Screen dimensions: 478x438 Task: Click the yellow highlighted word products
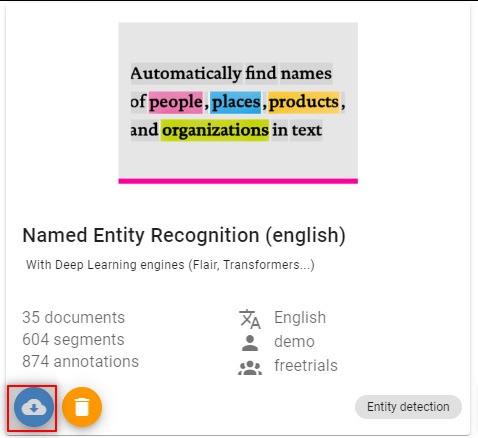(x=304, y=102)
